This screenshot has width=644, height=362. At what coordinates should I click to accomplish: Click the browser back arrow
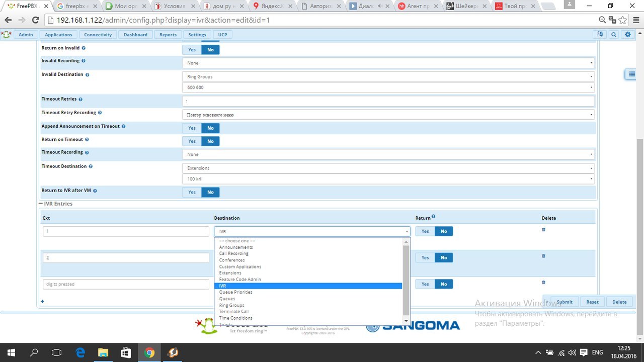coord(8,21)
